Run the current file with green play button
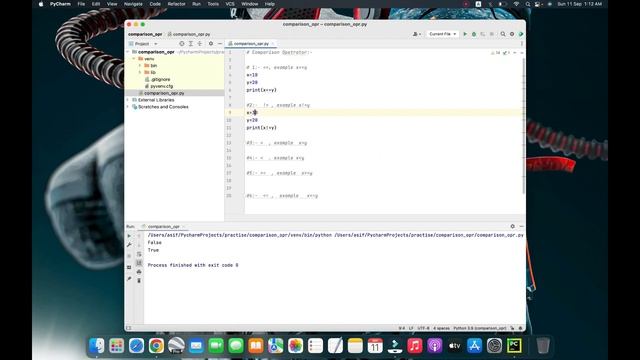This screenshot has height=360, width=640. pyautogui.click(x=464, y=34)
